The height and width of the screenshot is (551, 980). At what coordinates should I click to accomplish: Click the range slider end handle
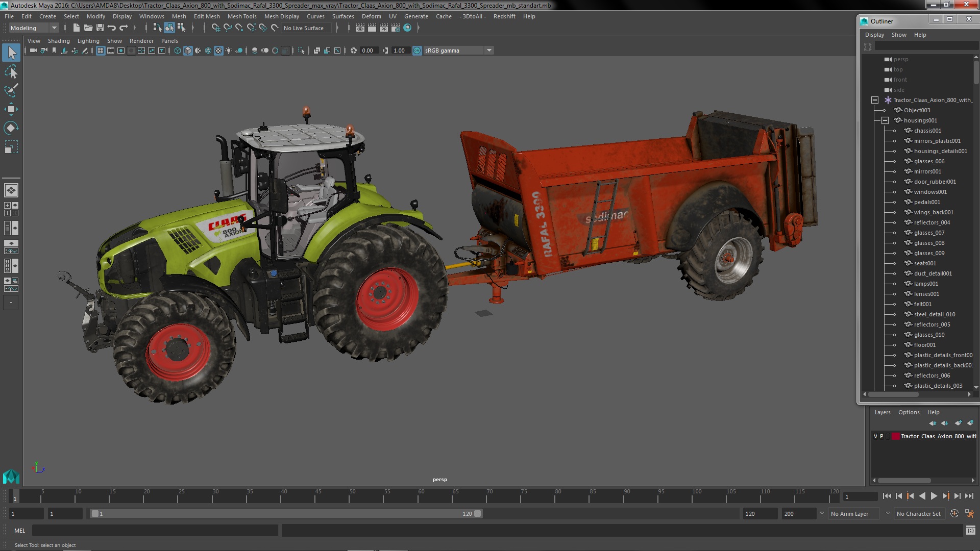click(478, 514)
